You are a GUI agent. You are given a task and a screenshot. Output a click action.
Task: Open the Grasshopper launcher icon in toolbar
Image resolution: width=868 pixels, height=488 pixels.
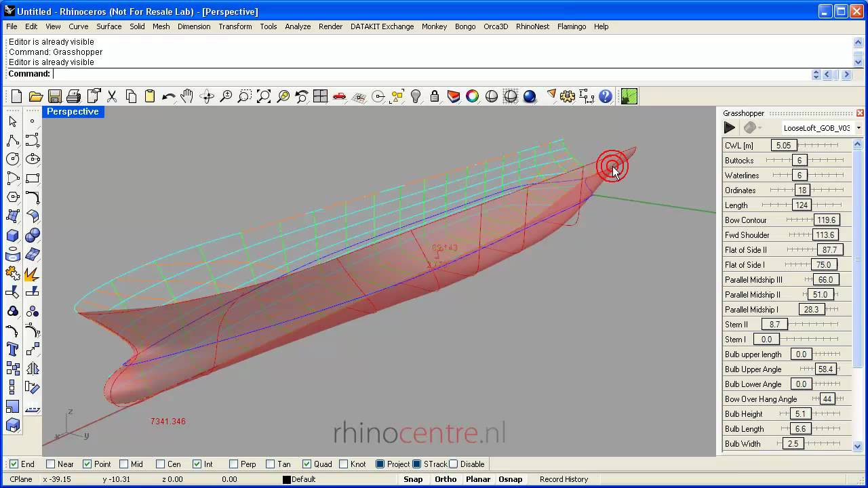(629, 96)
